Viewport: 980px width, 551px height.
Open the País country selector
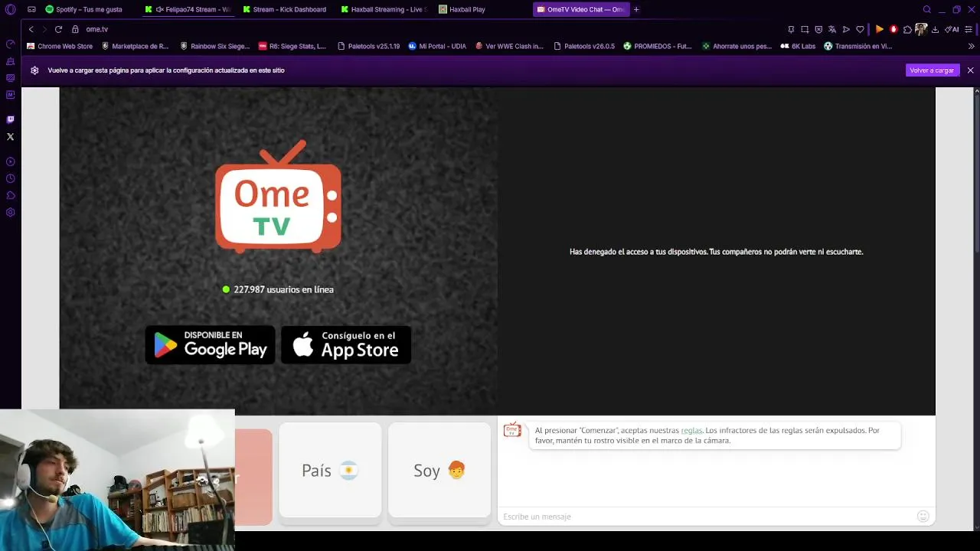coord(330,471)
